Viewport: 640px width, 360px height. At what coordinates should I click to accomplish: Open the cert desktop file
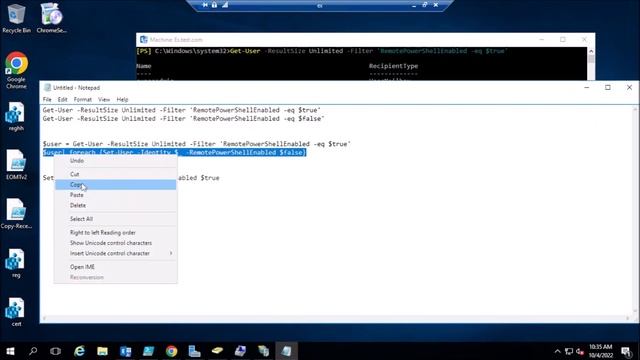tap(16, 312)
